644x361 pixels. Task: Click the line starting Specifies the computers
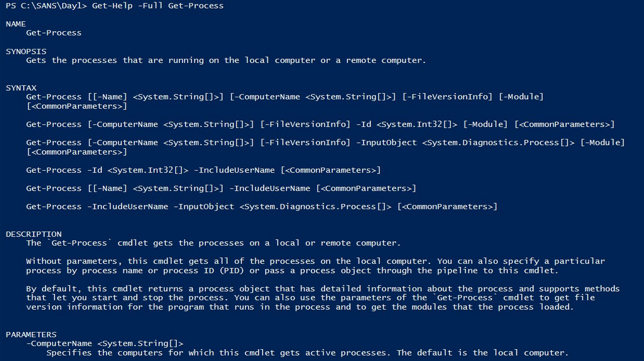coord(306,353)
